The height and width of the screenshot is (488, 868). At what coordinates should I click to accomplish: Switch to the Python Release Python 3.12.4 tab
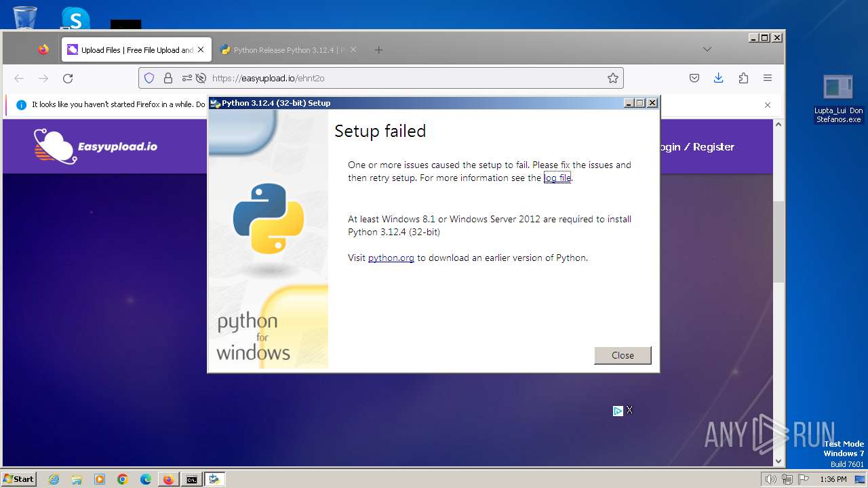pyautogui.click(x=289, y=49)
